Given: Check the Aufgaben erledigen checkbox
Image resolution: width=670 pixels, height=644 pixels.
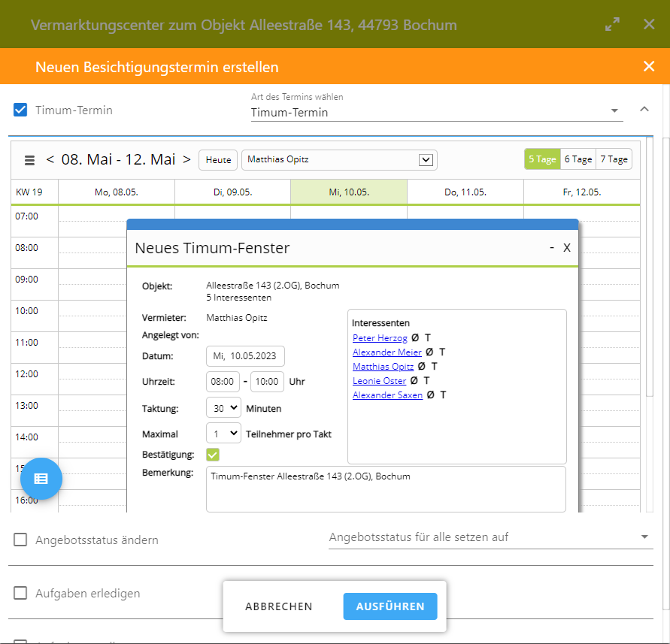Looking at the screenshot, I should pyautogui.click(x=21, y=593).
